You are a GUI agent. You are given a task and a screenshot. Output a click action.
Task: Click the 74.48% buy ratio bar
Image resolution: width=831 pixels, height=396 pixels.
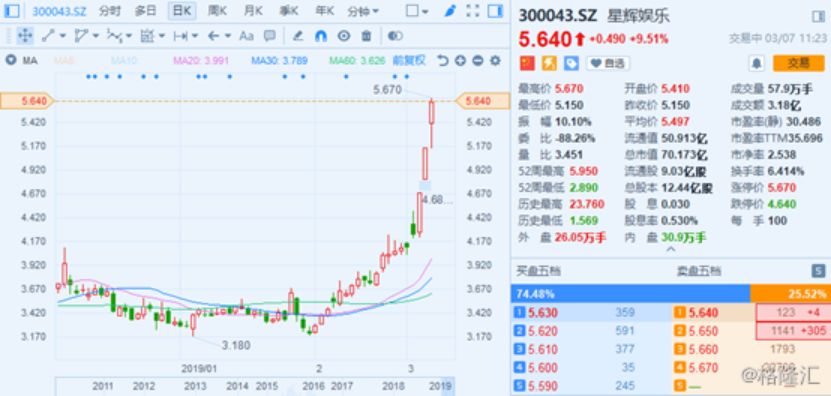pos(631,294)
